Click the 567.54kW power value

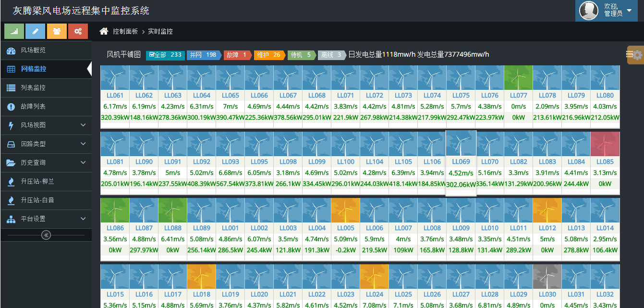click(231, 184)
